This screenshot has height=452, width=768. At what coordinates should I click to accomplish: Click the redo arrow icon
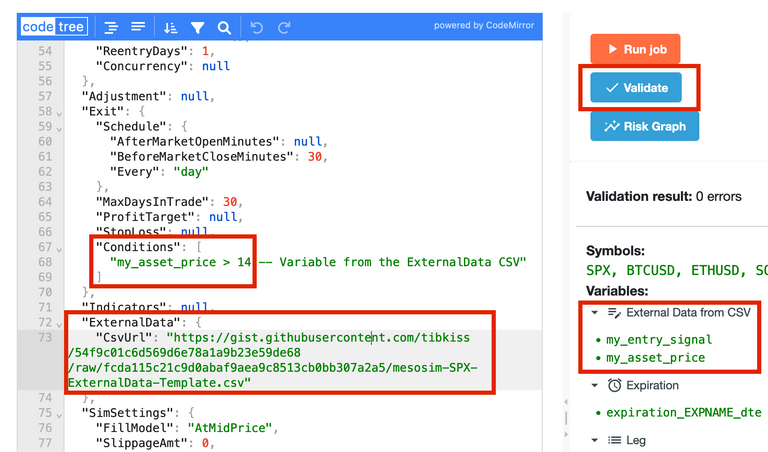[284, 27]
